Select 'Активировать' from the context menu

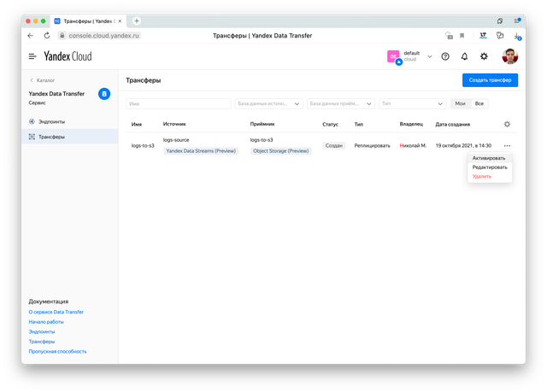(x=488, y=158)
